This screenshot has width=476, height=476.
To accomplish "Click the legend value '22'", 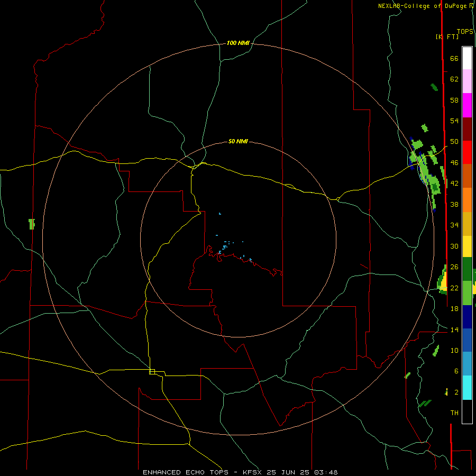I will coord(454,288).
